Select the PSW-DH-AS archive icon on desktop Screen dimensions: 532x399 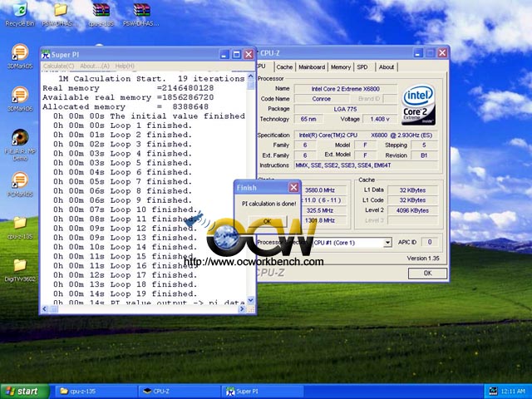(x=141, y=13)
